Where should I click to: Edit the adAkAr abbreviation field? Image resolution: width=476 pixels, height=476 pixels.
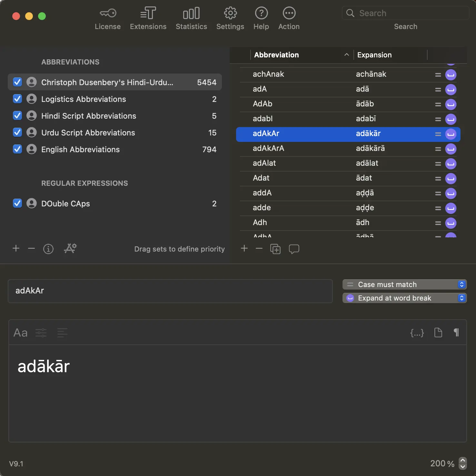[170, 291]
